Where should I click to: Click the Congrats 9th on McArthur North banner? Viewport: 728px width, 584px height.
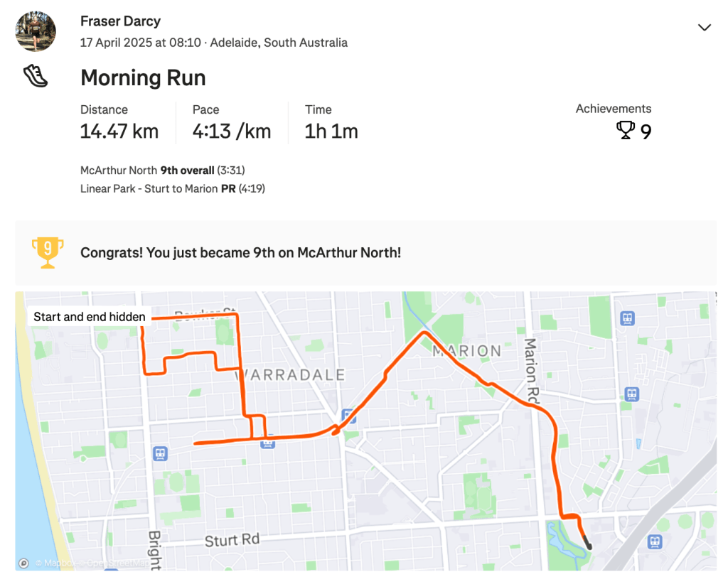click(240, 252)
